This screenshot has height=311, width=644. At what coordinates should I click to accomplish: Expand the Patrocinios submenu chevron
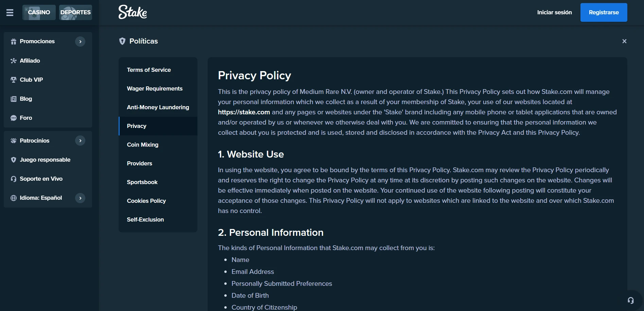click(80, 141)
